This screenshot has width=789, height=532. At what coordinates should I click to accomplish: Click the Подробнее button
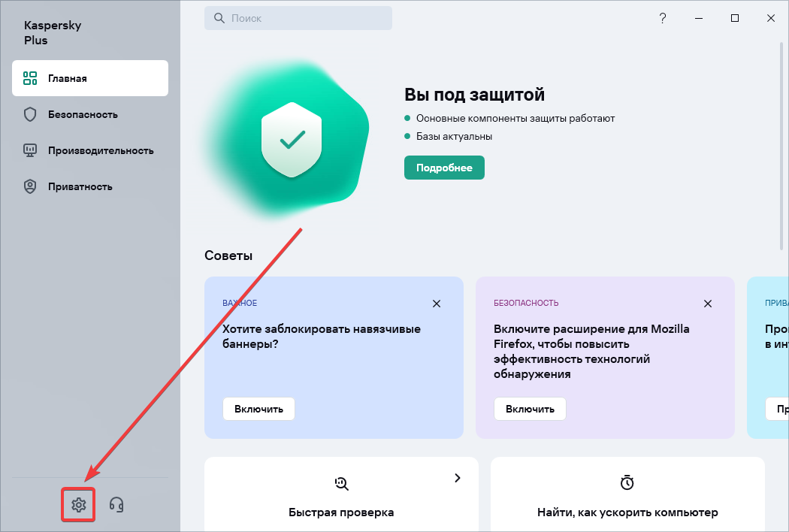coord(444,168)
